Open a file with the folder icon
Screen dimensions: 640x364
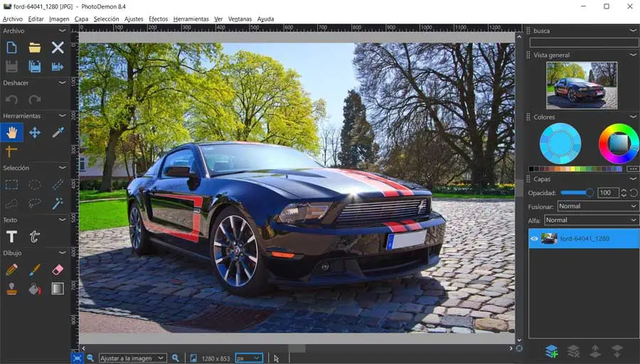(x=35, y=48)
